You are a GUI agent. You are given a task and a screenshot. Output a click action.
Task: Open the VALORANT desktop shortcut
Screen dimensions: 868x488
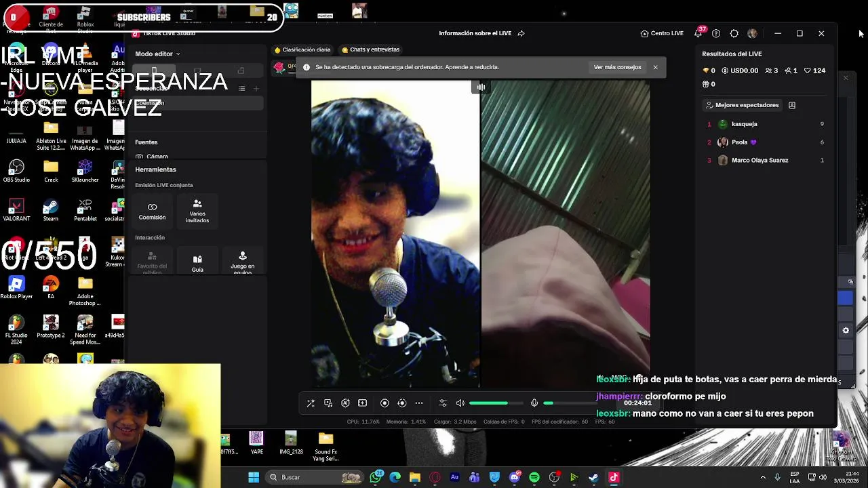pyautogui.click(x=16, y=209)
